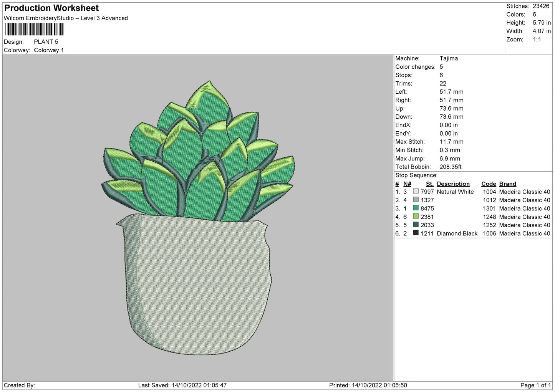Image resolution: width=555 pixels, height=392 pixels.
Task: Click 'Madeira Classic 40' in the Diamond Black row
Action: pos(525,234)
